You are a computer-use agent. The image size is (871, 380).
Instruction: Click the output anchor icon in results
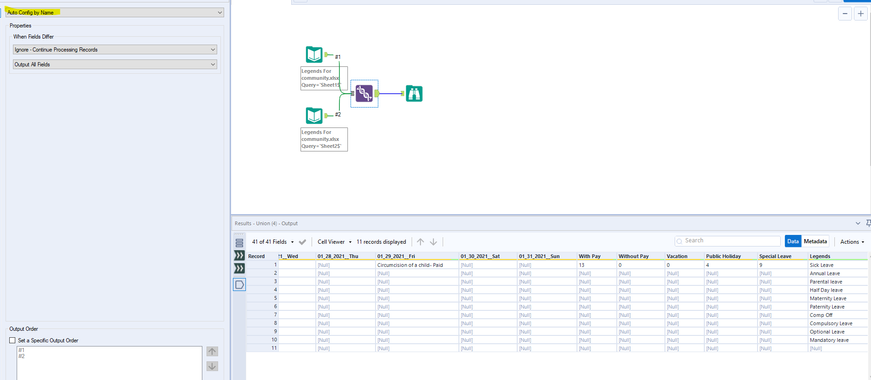click(239, 284)
